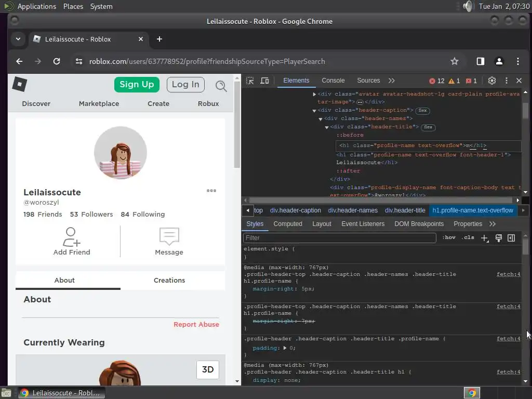532x399 pixels.
Task: Open the Chrome profile avatar menu
Action: (499, 61)
